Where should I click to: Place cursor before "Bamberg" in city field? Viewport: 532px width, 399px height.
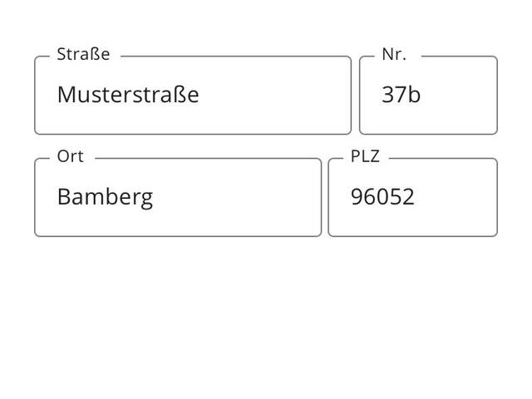[57, 198]
